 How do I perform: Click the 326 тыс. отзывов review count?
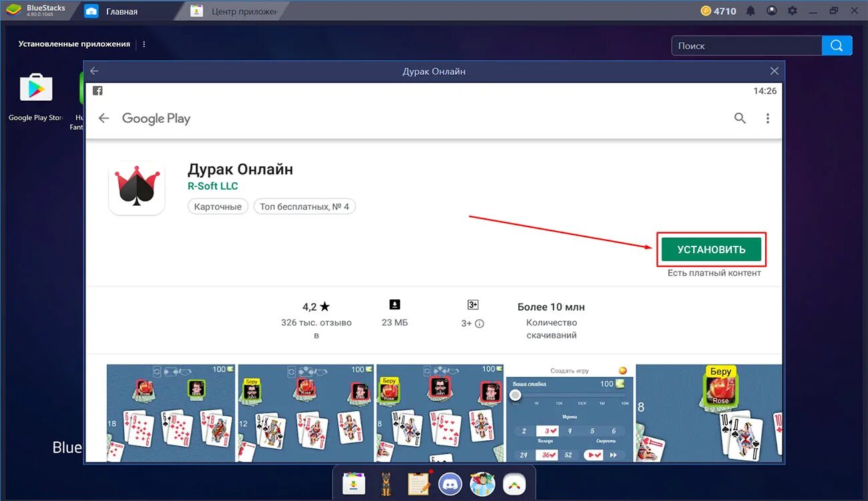point(316,329)
